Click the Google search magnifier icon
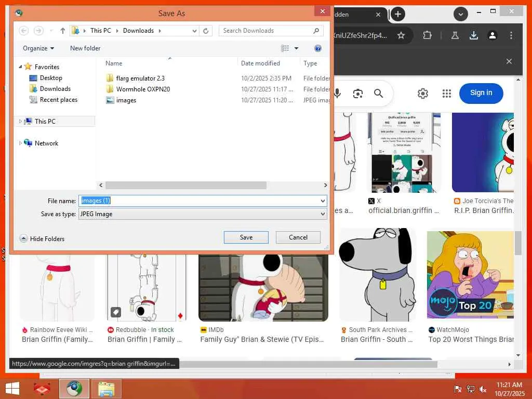Viewport: 532px width, 399px height. click(379, 94)
